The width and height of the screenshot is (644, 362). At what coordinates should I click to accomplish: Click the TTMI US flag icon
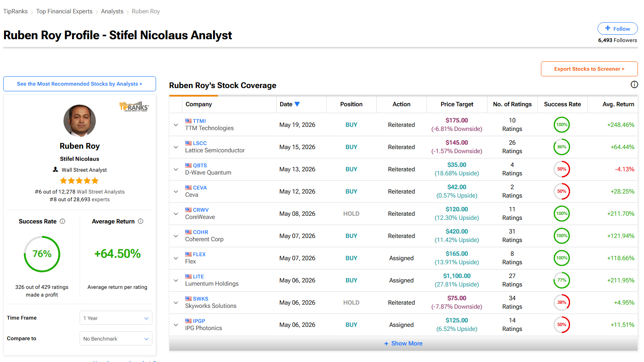coord(188,121)
